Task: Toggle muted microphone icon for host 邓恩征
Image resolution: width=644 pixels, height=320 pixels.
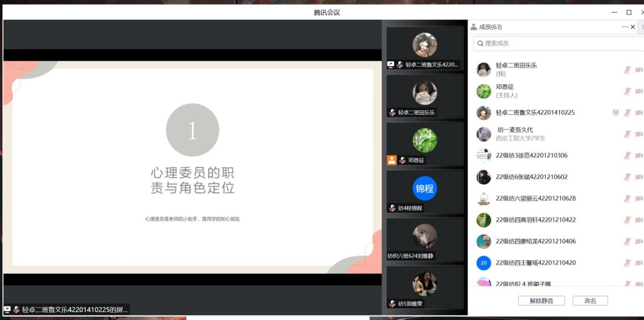Action: 627,91
